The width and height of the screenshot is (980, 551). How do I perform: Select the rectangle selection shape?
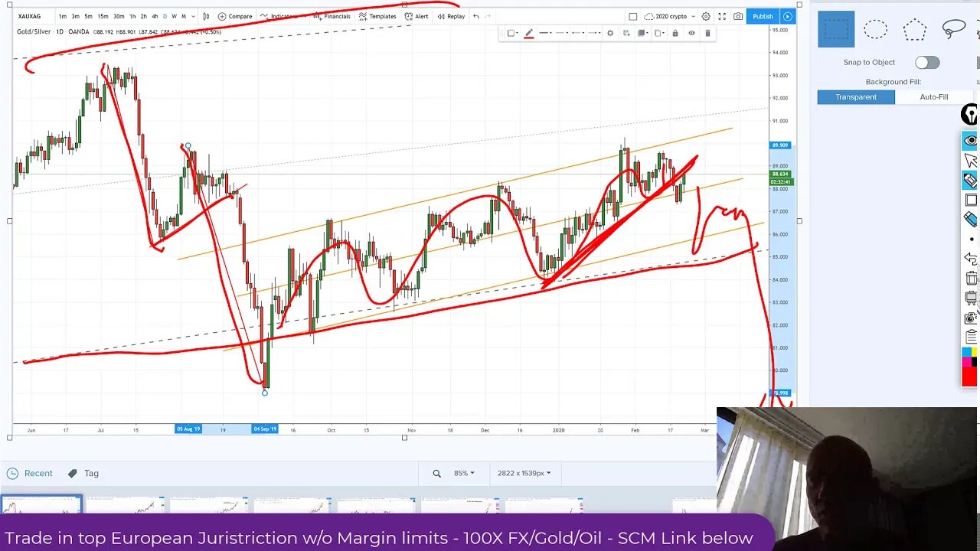tap(836, 30)
